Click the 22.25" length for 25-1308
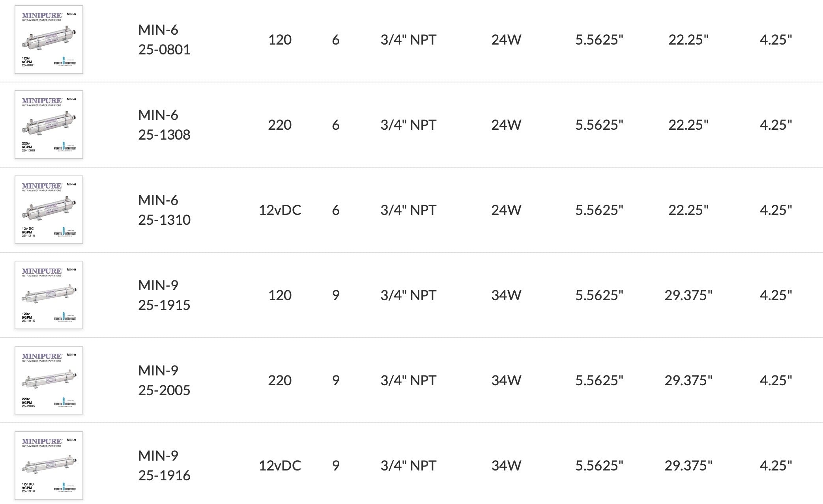This screenshot has width=823, height=504. click(x=688, y=125)
